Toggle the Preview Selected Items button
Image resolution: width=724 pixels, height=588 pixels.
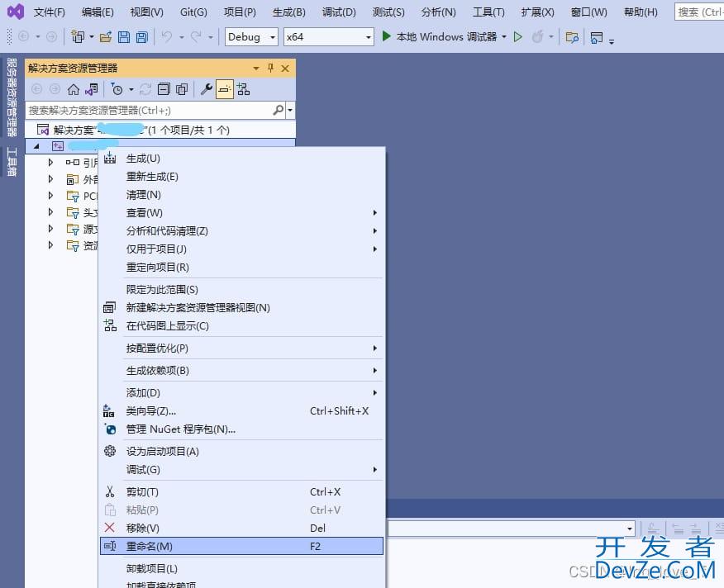click(225, 89)
